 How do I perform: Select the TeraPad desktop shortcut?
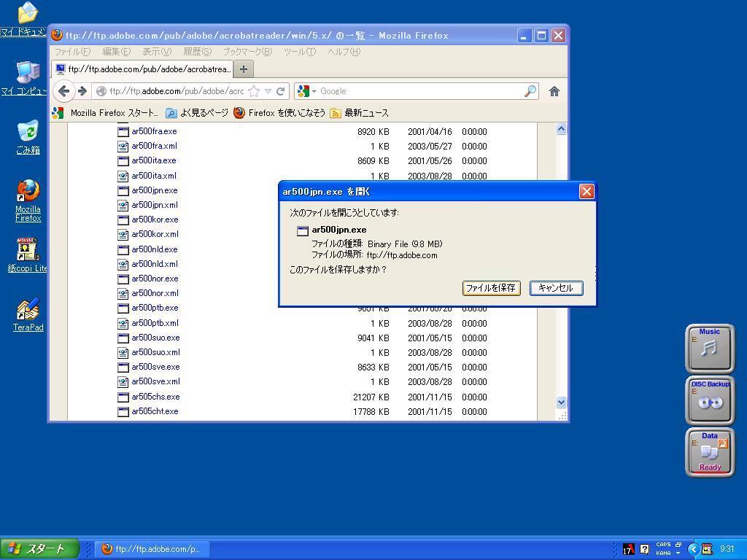point(28,315)
